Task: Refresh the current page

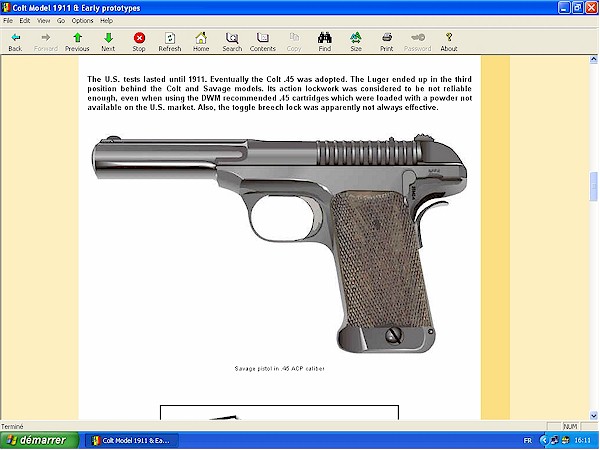Action: pos(170,42)
